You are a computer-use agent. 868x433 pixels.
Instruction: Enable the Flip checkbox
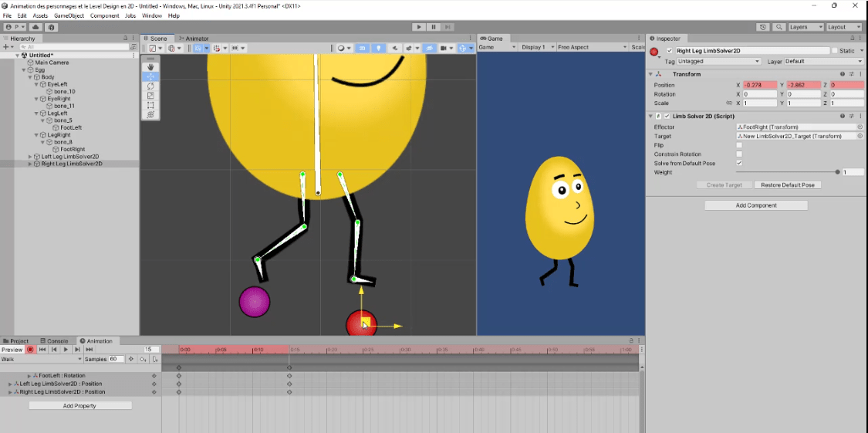pos(739,145)
